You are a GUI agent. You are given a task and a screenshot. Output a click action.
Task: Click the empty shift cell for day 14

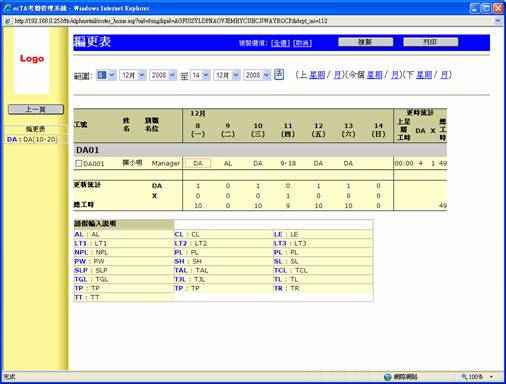coord(378,163)
